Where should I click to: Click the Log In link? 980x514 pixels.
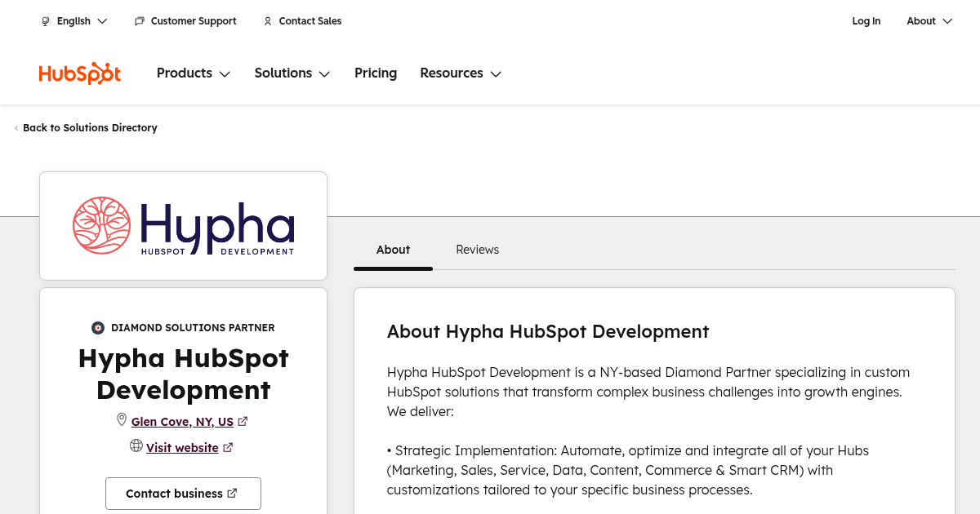[x=866, y=21]
